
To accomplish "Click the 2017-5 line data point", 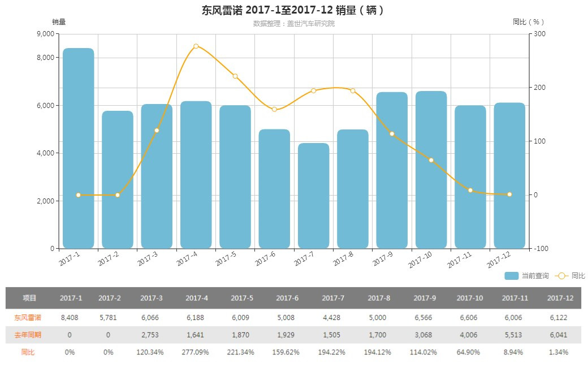I will 235,76.
